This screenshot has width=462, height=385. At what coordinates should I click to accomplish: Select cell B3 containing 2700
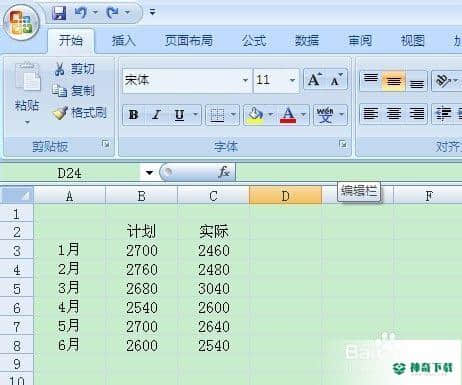pyautogui.click(x=141, y=250)
